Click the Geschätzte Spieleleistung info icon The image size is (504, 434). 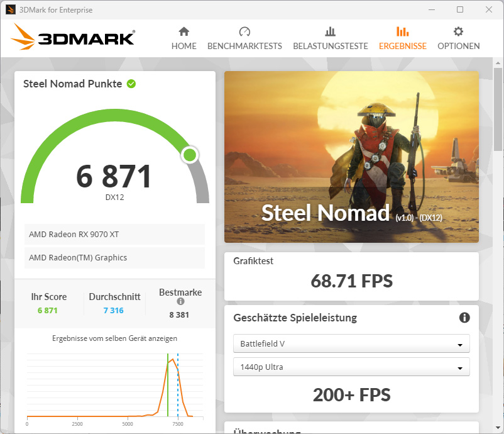click(464, 318)
